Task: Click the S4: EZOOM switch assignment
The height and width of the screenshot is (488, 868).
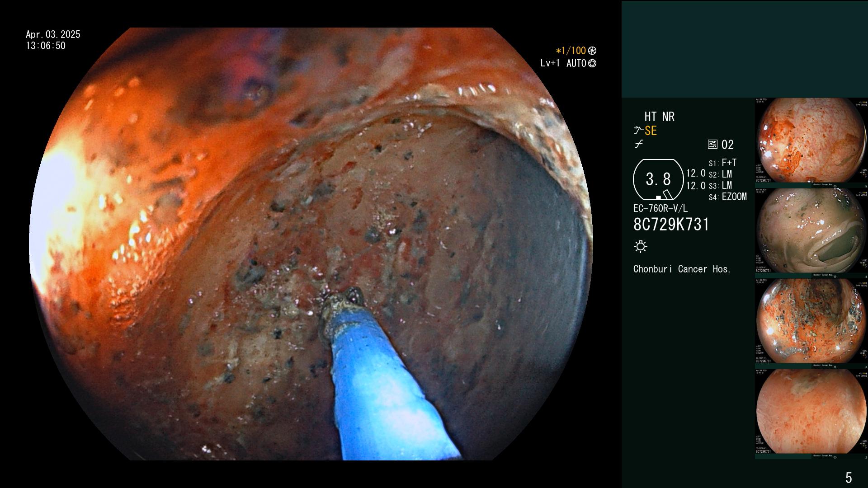Action: click(727, 197)
